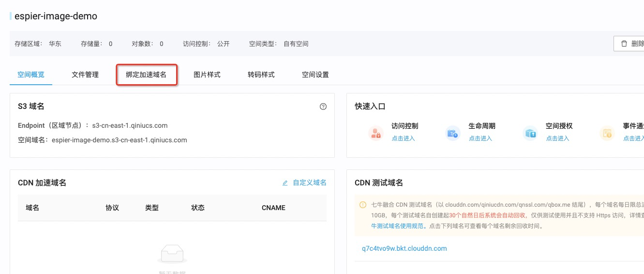Click 点击进入 link under 访问控制
Viewport: 644px width, 274px height.
point(403,138)
